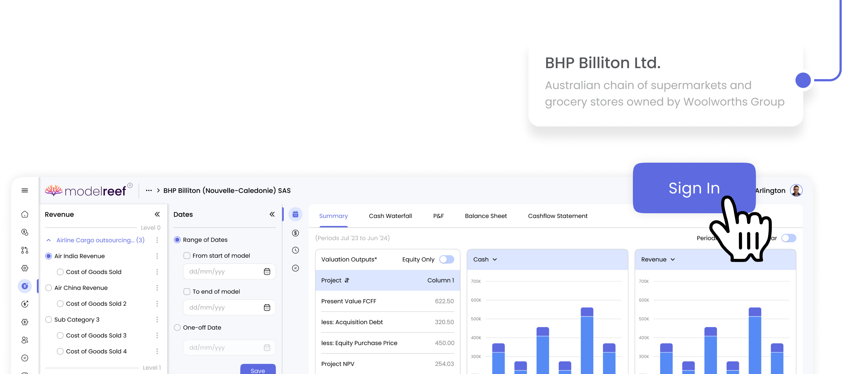The width and height of the screenshot is (868, 374).
Task: Open the gear settings sidebar icon
Action: point(25,268)
